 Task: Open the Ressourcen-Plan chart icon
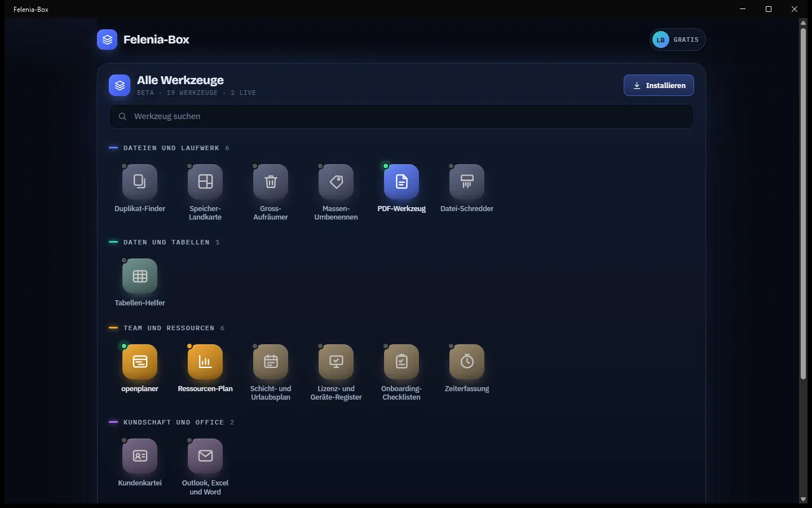tap(205, 362)
